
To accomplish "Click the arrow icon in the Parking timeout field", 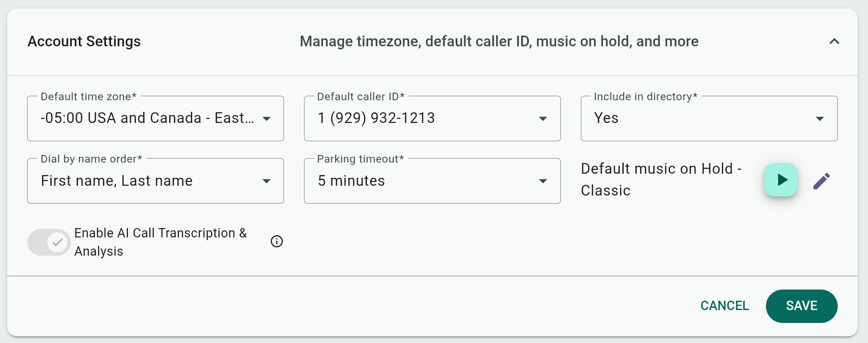I will [x=543, y=181].
